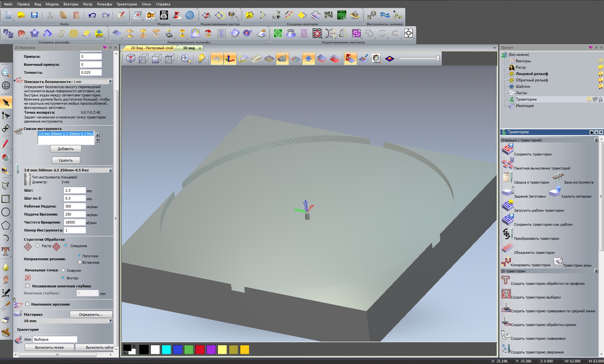The image size is (604, 364).
Task: Expand the Векторы tree node
Action: tap(504, 61)
